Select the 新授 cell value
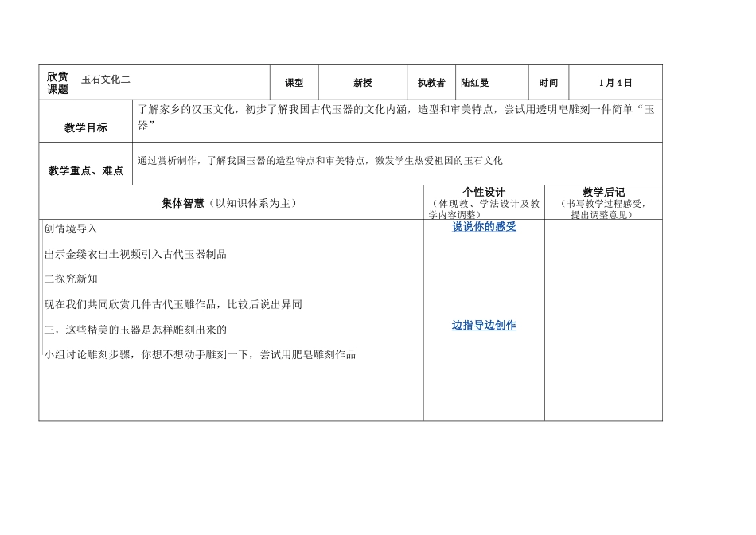This screenshot has width=756, height=535. 363,83
